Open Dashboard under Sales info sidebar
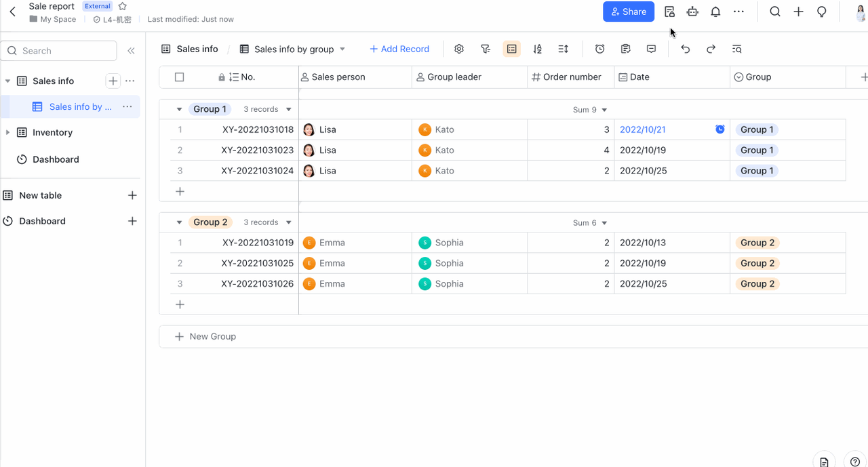 pyautogui.click(x=56, y=159)
